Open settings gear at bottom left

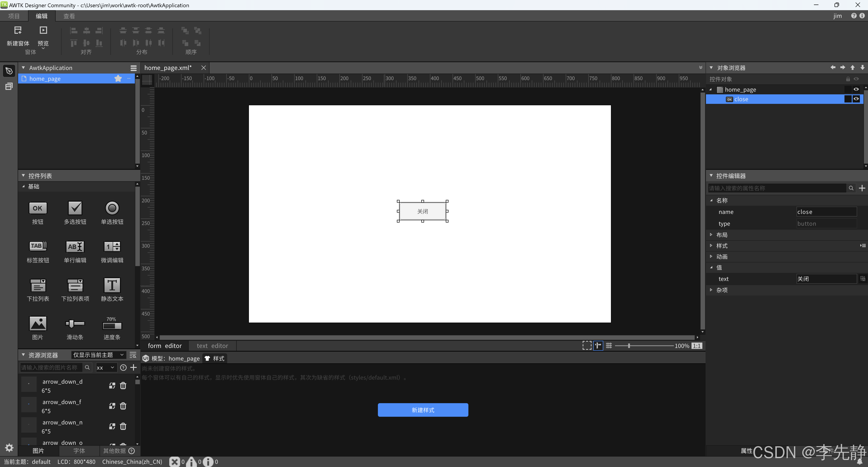[9, 448]
